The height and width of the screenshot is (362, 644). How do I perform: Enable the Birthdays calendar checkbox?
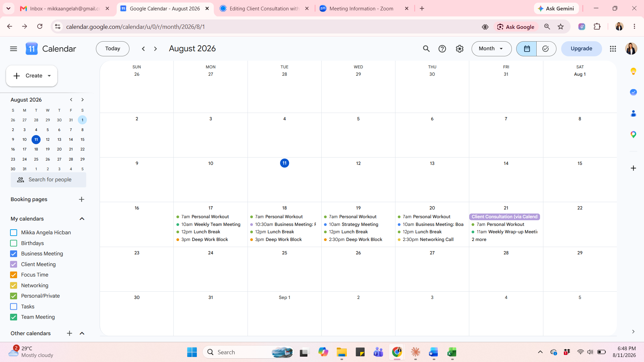click(14, 243)
